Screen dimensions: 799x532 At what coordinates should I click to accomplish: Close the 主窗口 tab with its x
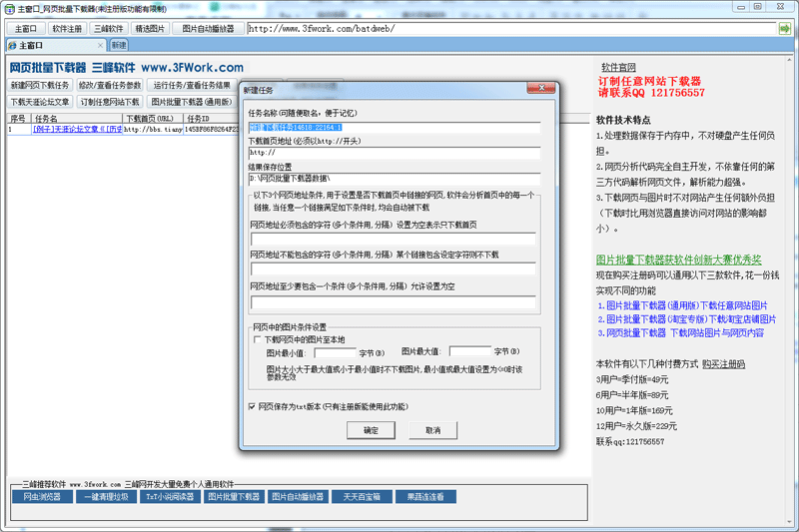100,45
